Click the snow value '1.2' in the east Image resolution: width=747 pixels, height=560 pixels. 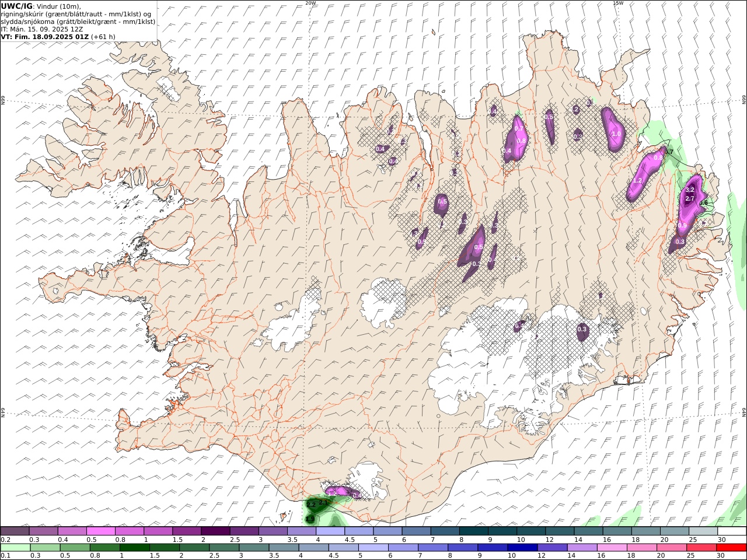pyautogui.click(x=637, y=181)
